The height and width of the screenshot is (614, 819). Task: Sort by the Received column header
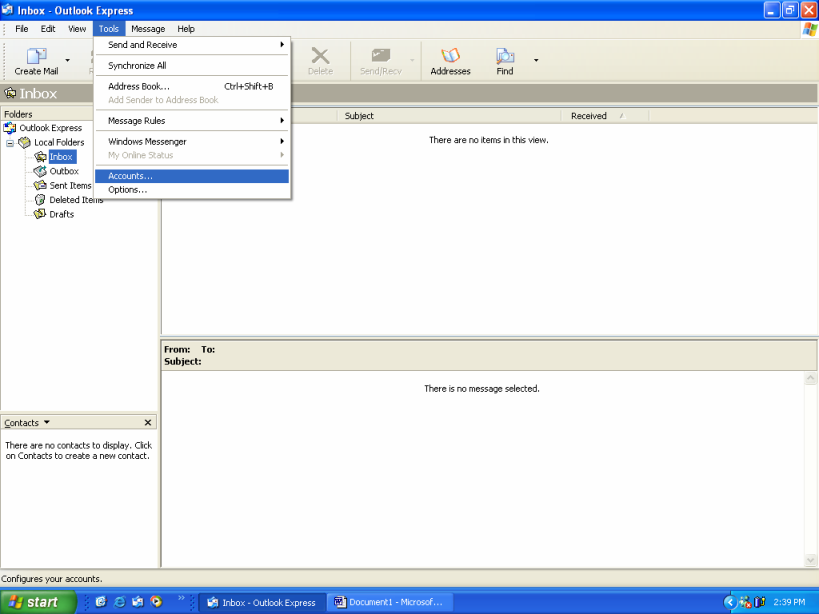[x=605, y=116]
